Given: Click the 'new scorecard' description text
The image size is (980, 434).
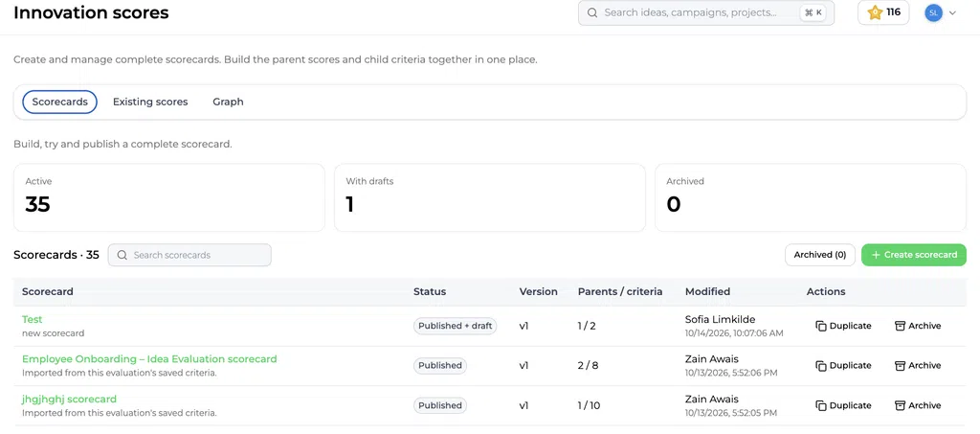Looking at the screenshot, I should [54, 333].
